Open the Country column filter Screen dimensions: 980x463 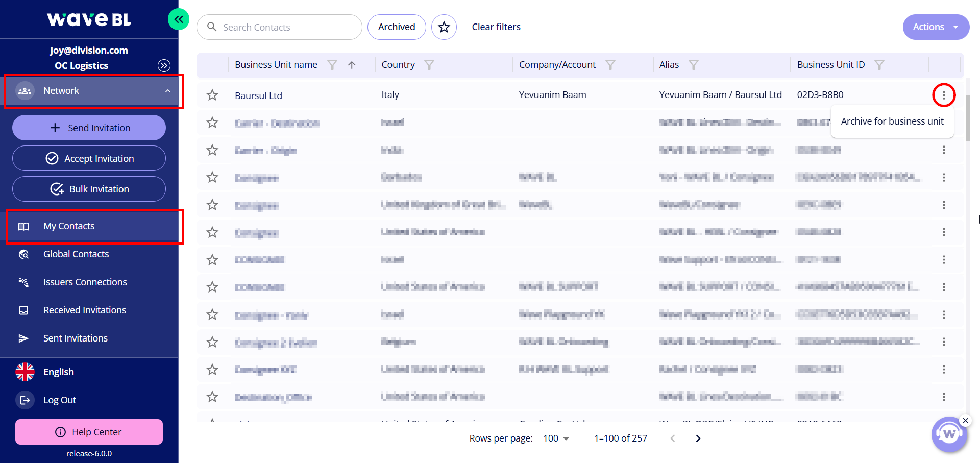[x=429, y=65]
